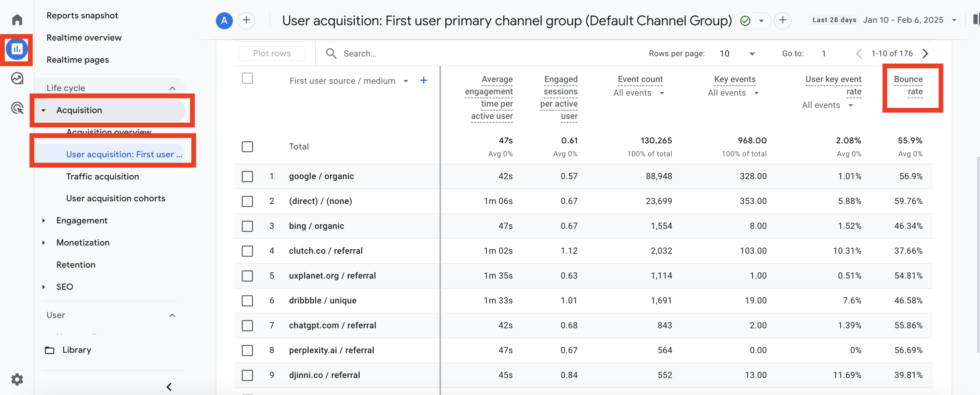Sort by the Bounce rate column header
The width and height of the screenshot is (980, 395).
908,85
